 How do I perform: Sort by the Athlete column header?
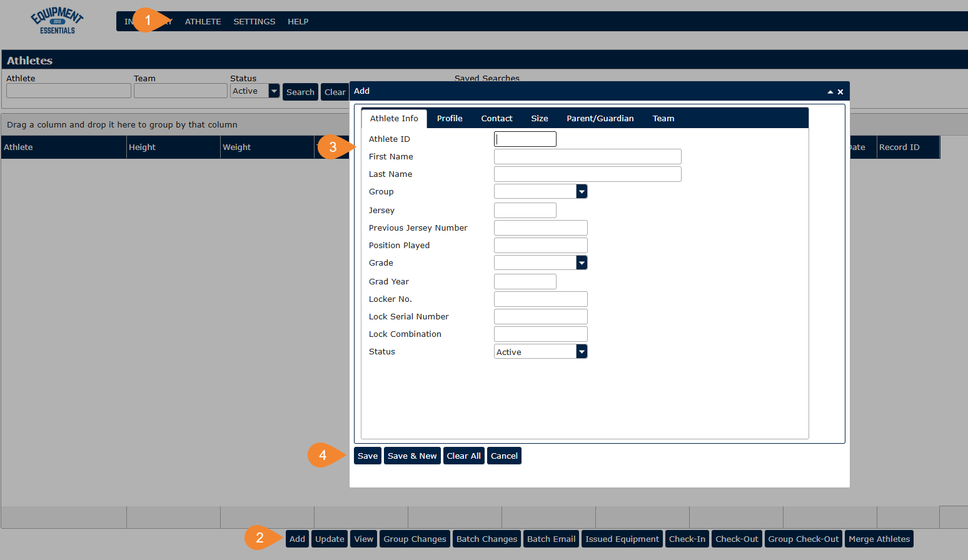point(64,147)
